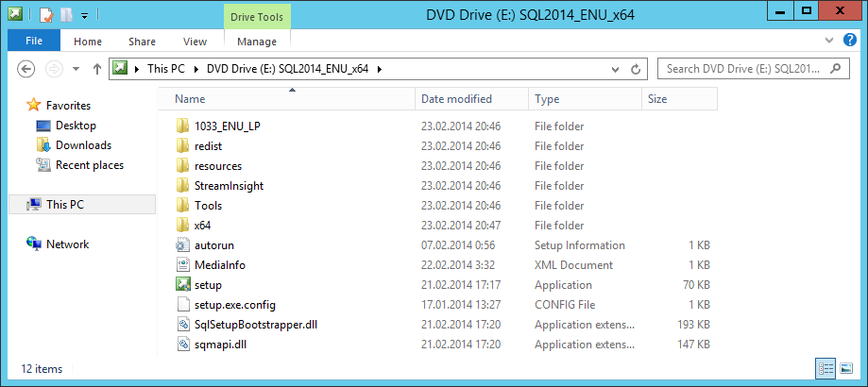Select the SqlSetupBootstrapper.dll file

coord(255,325)
